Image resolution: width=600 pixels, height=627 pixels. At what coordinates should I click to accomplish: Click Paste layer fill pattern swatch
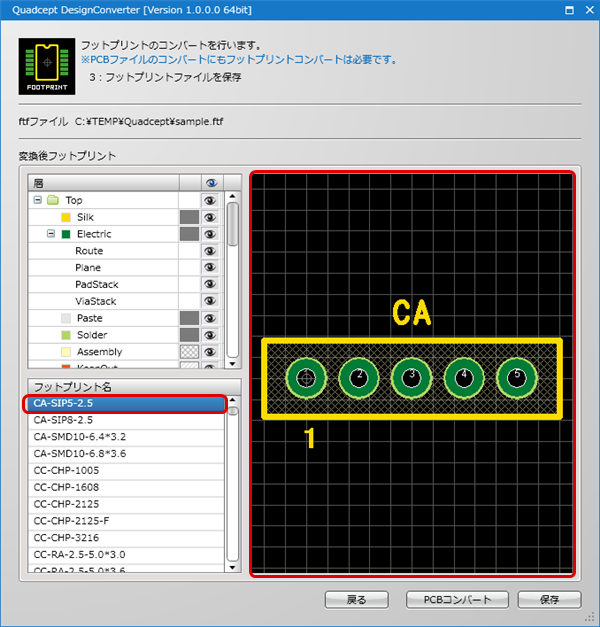[x=189, y=318]
